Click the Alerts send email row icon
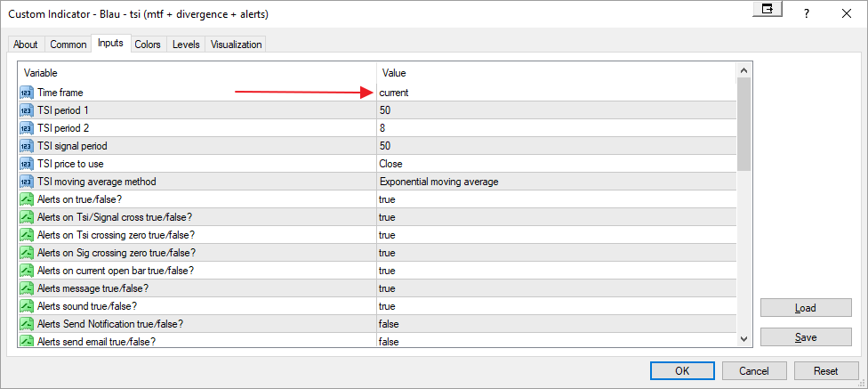Screen dimensions: 868x389 [26, 342]
